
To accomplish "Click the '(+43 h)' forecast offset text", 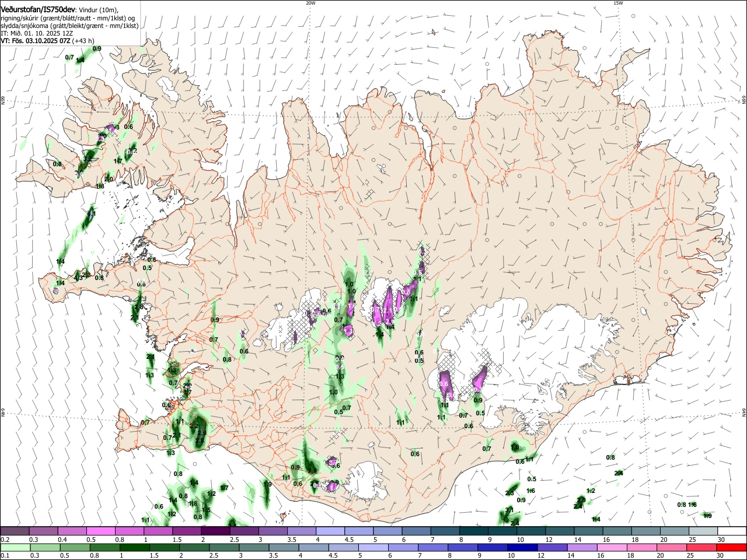I will click(x=84, y=41).
